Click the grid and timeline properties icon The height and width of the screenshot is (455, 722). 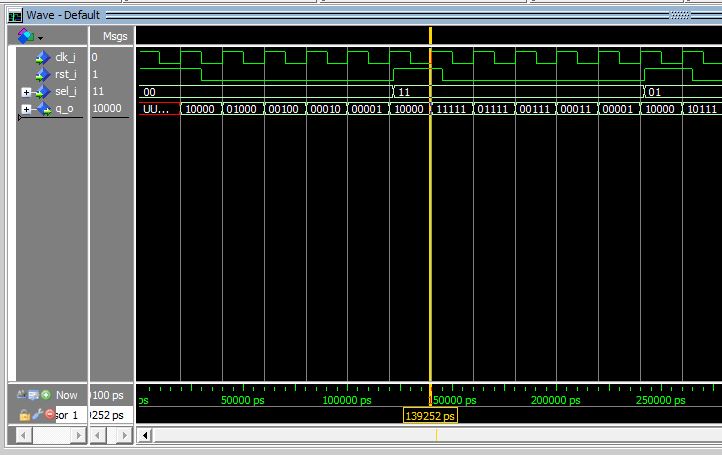tap(34, 395)
